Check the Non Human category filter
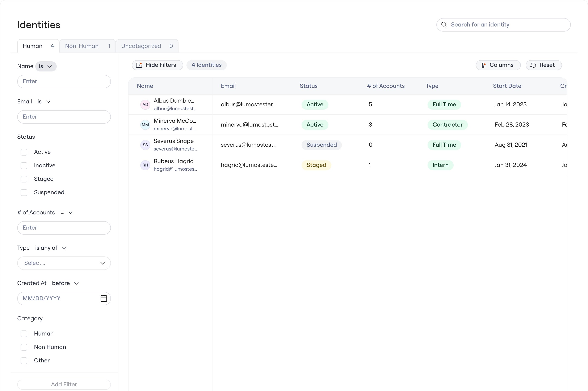The image size is (588, 391). 24,347
